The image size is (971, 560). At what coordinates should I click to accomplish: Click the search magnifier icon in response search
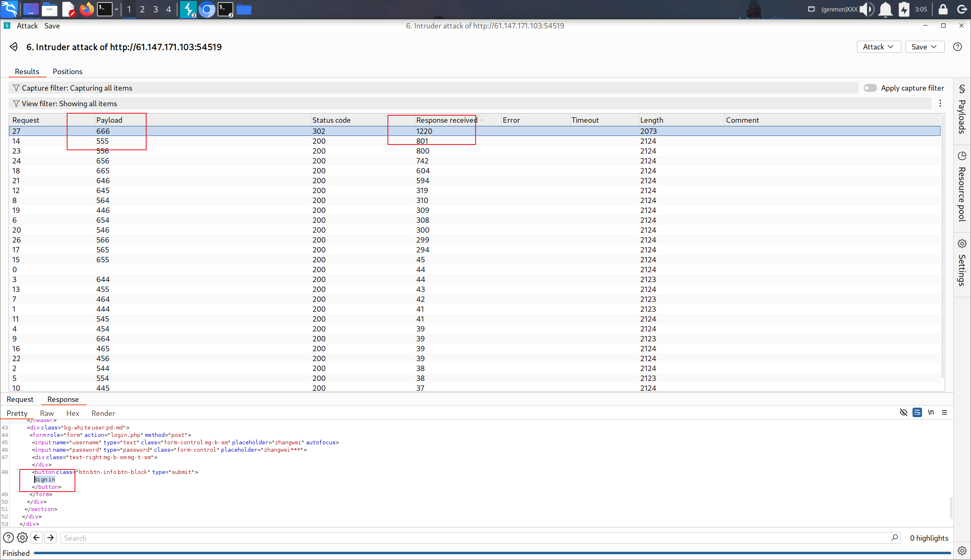[x=894, y=537]
